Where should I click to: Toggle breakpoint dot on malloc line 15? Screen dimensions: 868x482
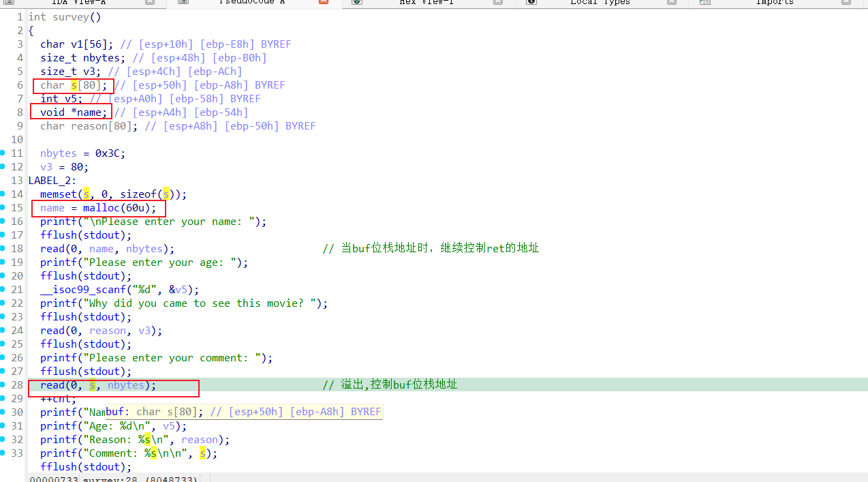point(4,208)
